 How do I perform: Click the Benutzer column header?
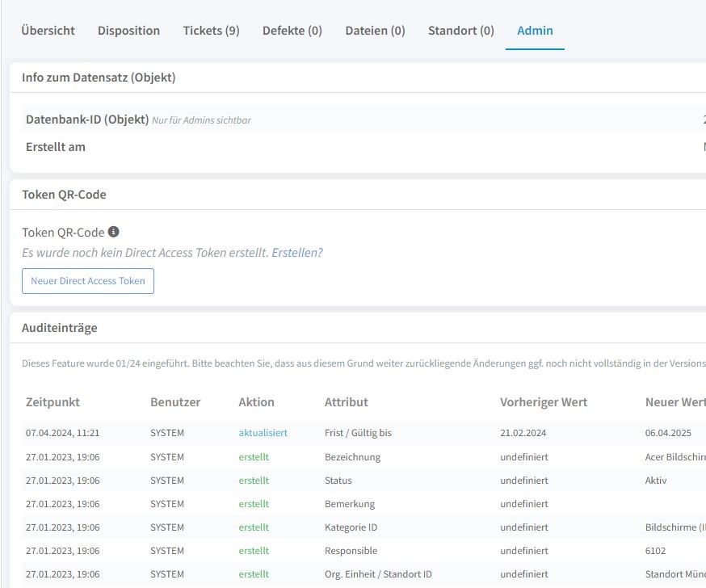[x=175, y=402]
